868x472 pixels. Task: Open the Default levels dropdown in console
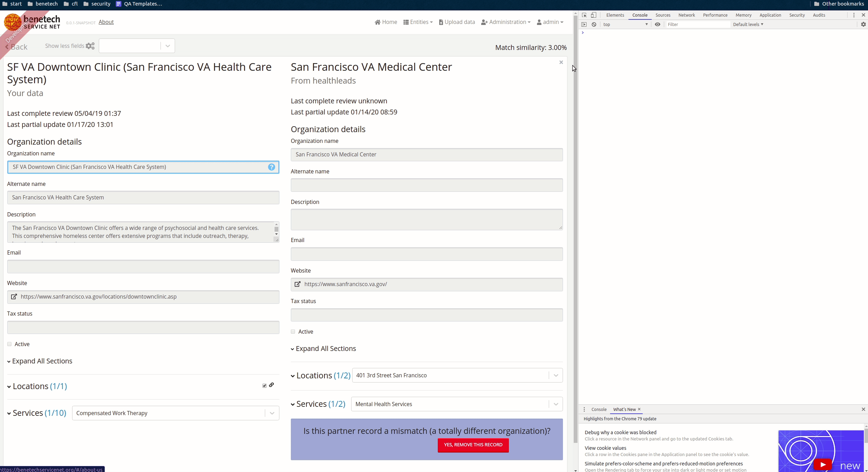click(x=748, y=24)
